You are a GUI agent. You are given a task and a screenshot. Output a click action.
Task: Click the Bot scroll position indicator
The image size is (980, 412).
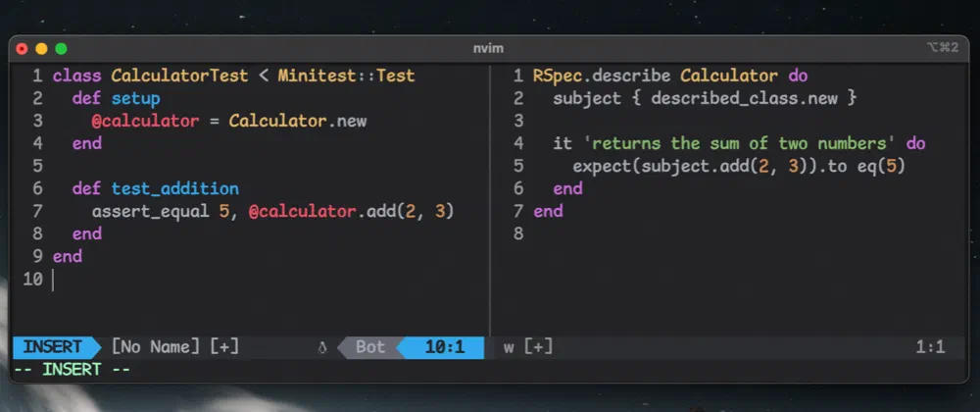point(370,347)
